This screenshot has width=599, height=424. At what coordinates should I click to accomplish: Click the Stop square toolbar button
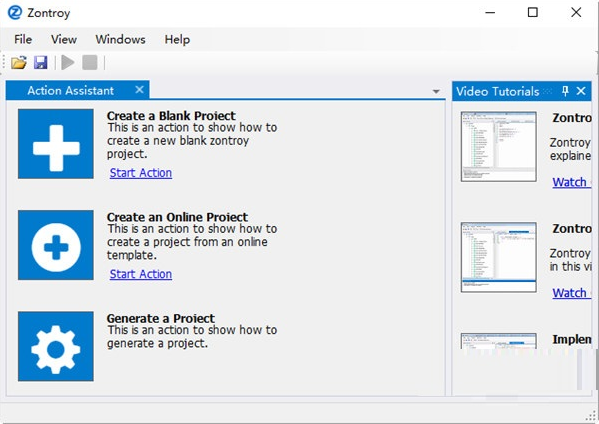(x=90, y=62)
